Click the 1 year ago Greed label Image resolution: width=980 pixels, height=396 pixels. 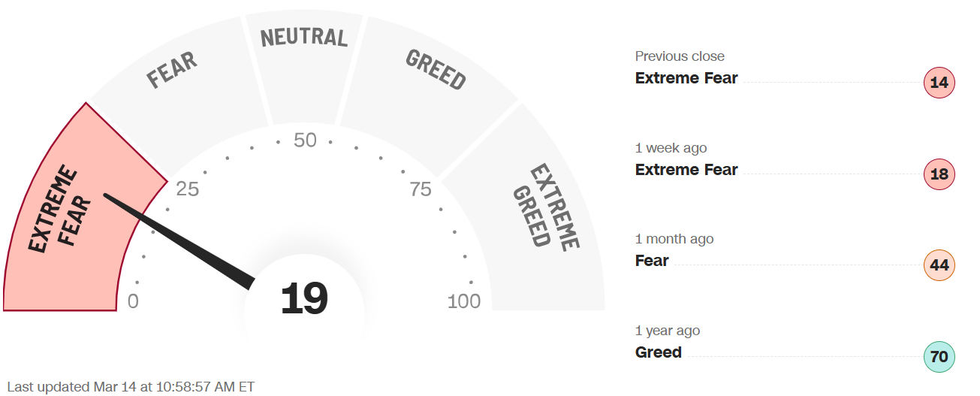coord(659,352)
